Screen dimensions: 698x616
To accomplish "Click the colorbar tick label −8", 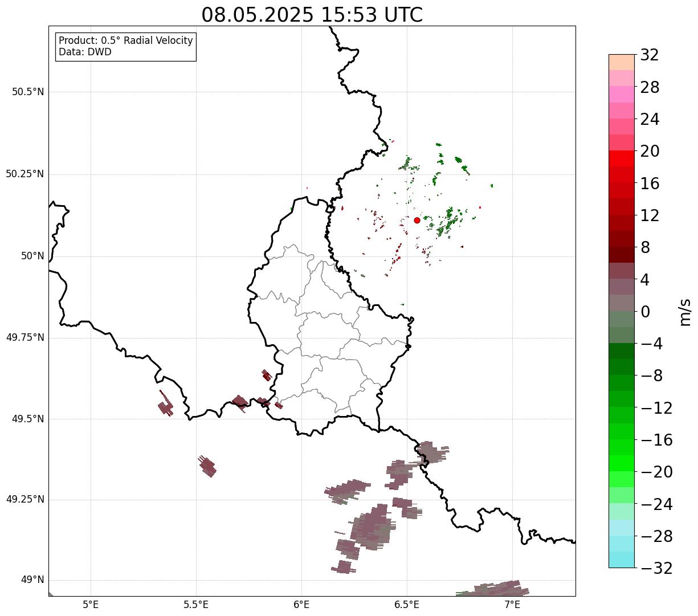I will click(x=651, y=376).
